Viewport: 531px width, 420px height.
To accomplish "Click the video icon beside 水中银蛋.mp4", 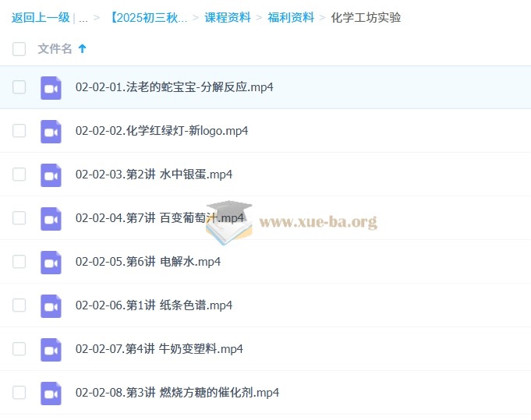I will [51, 175].
